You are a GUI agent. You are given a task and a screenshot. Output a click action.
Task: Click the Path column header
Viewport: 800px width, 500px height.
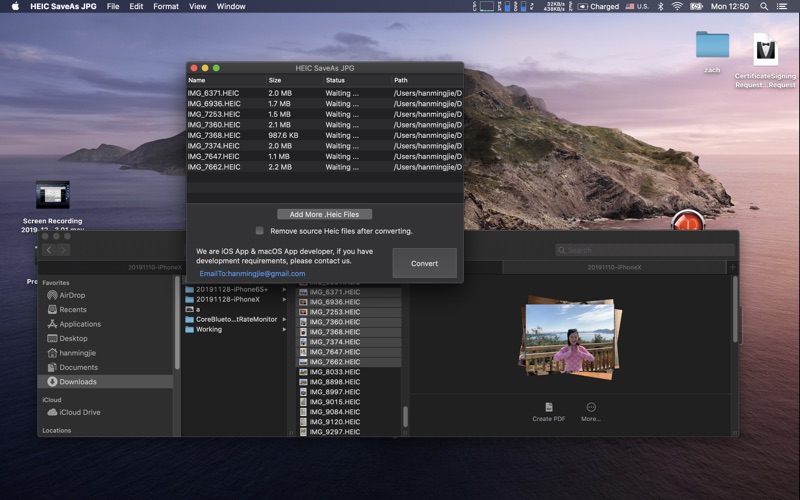[x=428, y=80]
